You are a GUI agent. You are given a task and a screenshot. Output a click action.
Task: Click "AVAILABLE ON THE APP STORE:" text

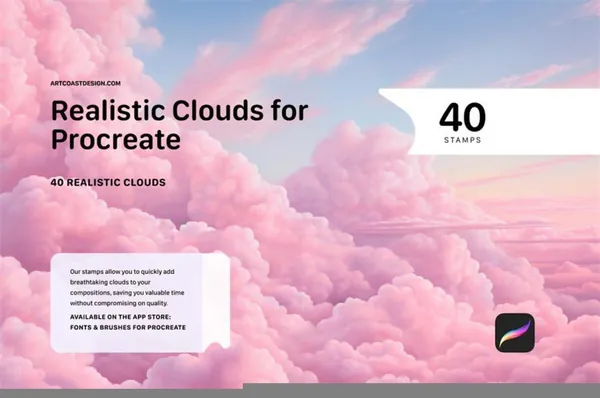[x=121, y=317]
